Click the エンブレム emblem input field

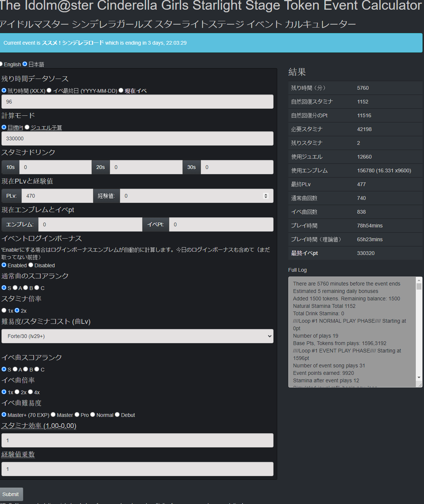point(90,224)
